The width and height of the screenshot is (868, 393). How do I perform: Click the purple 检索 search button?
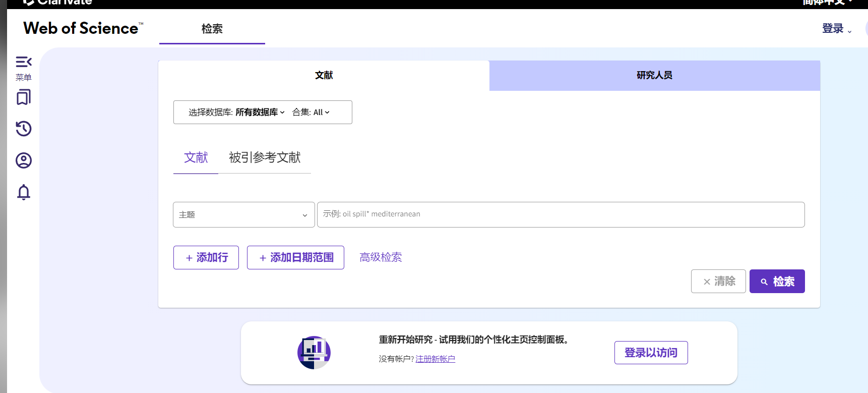[x=777, y=282]
